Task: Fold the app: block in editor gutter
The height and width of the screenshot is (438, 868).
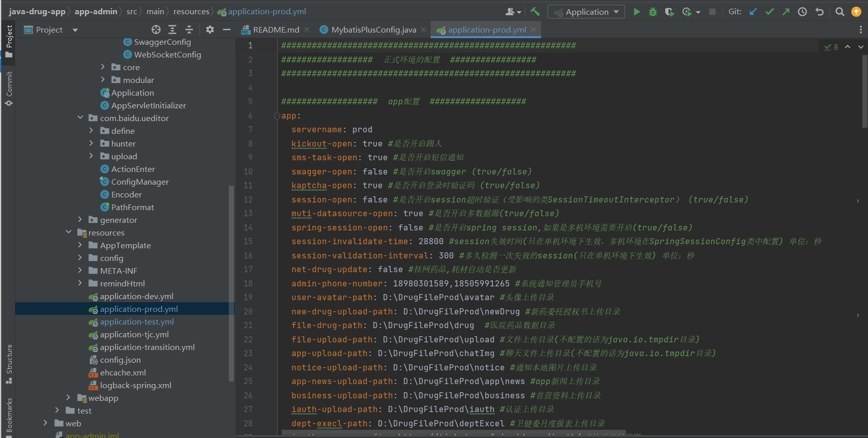Action: tap(277, 116)
